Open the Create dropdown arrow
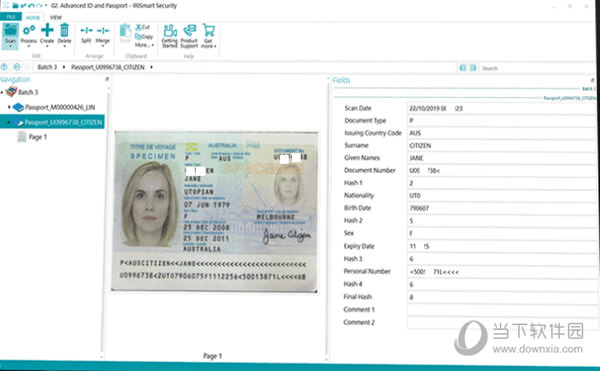Viewport: 600px width, 371px height. pos(47,46)
